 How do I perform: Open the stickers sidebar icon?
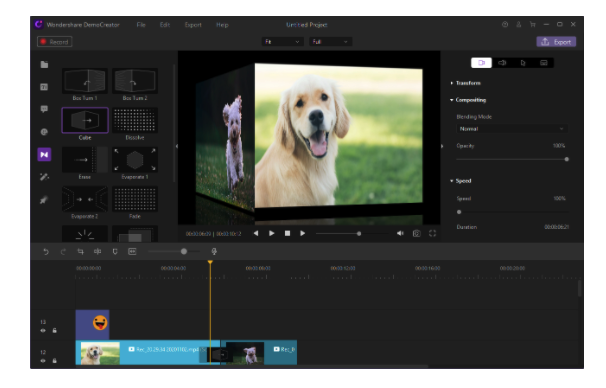click(x=44, y=132)
